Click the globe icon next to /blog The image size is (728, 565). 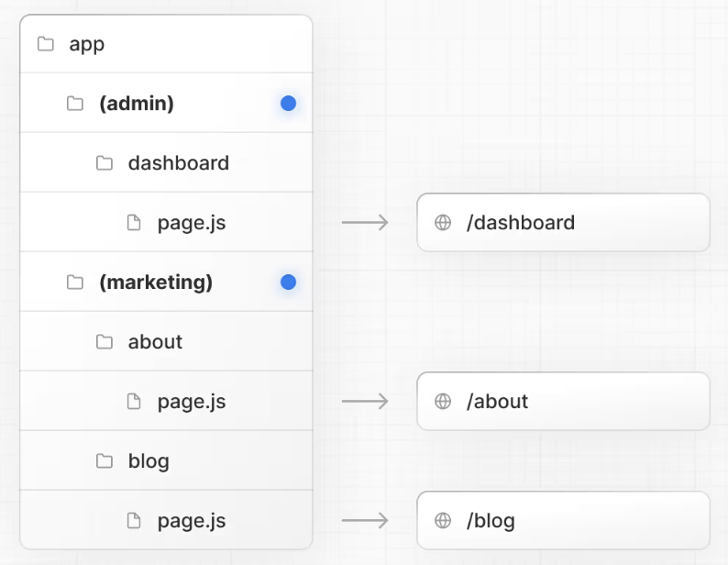[443, 521]
